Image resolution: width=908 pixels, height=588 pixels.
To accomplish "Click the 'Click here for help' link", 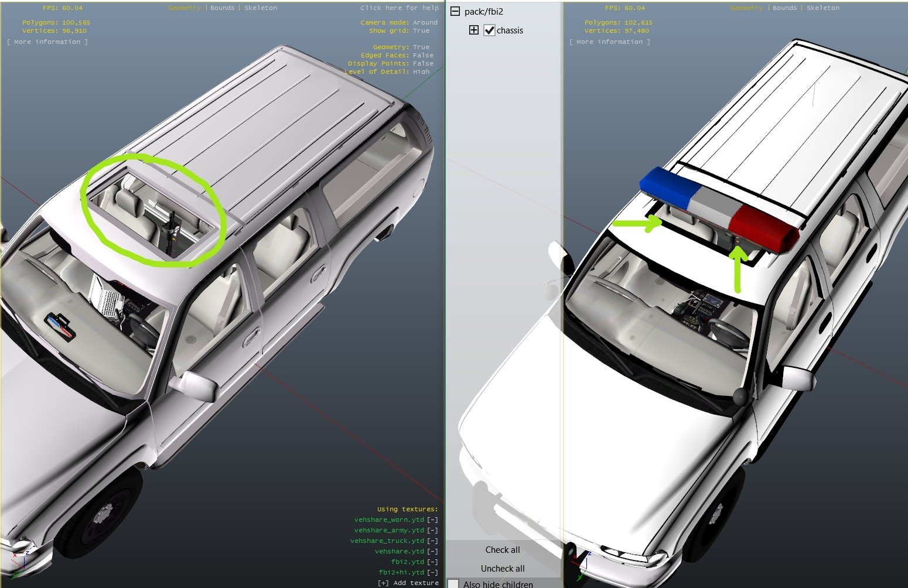I will point(400,8).
